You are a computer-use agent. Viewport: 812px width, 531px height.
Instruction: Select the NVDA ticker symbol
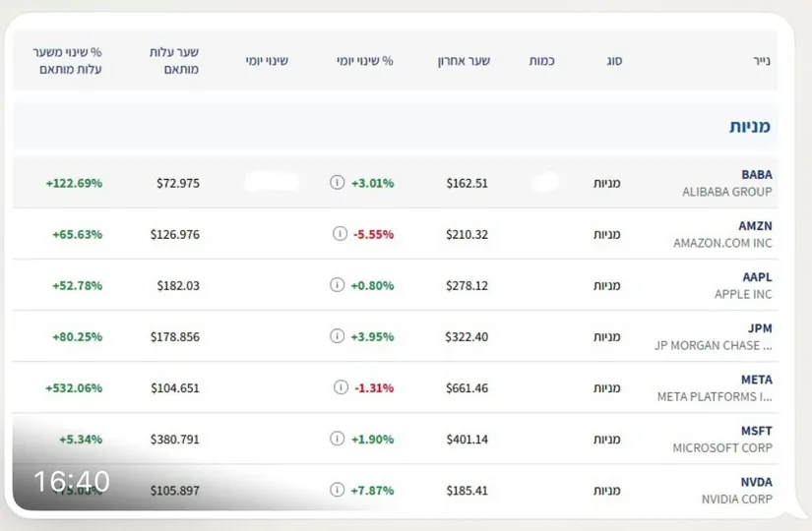tap(756, 482)
